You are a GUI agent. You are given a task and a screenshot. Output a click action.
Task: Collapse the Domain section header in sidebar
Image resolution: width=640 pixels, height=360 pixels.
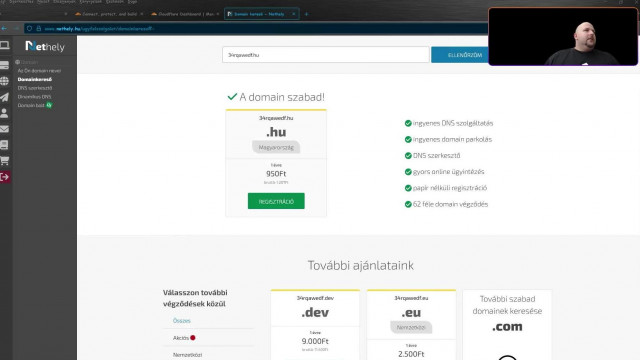(x=27, y=62)
